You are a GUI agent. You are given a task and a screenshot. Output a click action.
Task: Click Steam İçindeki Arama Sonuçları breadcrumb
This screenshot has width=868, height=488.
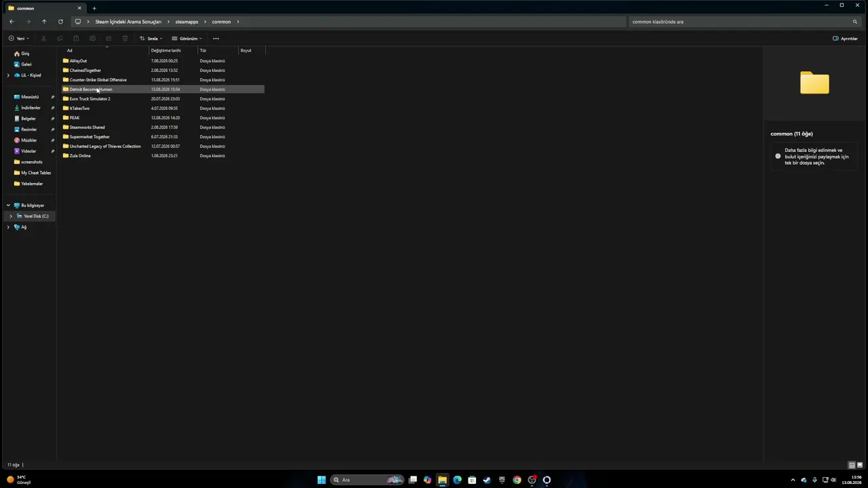pos(128,22)
